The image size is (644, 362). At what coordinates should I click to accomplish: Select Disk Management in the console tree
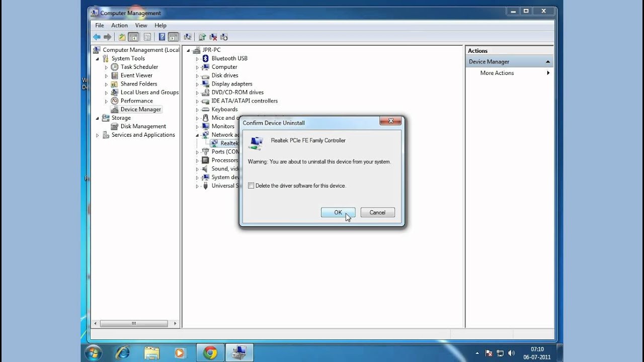coord(143,127)
